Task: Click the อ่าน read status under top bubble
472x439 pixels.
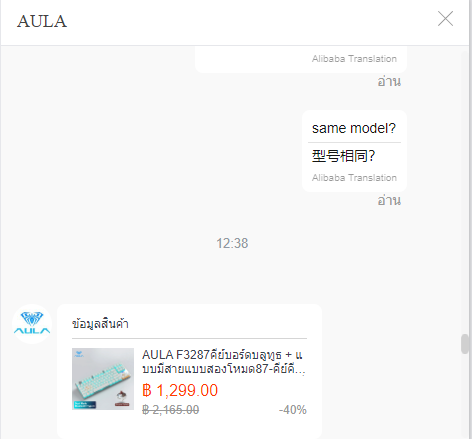Action: [389, 81]
